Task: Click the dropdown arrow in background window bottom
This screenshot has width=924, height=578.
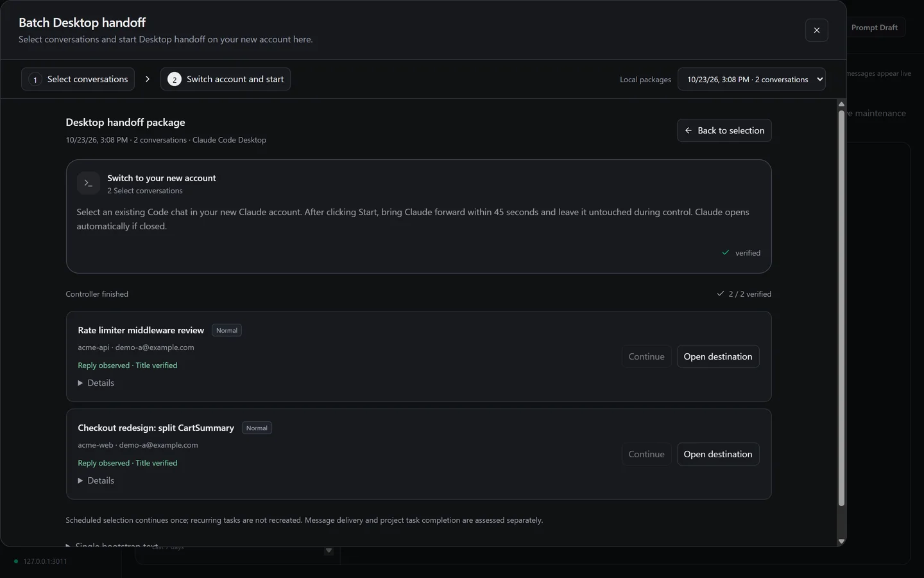Action: (x=329, y=551)
